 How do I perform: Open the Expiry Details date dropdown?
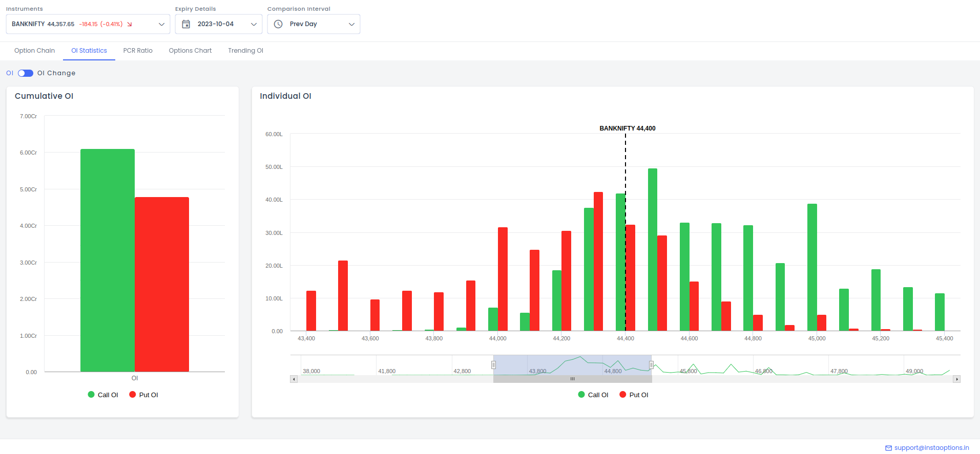point(219,24)
